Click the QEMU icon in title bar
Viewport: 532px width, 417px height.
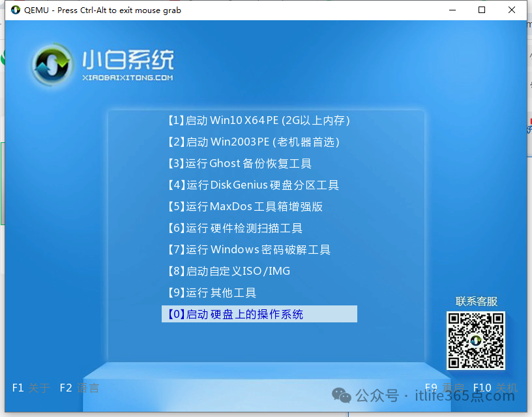click(16, 10)
